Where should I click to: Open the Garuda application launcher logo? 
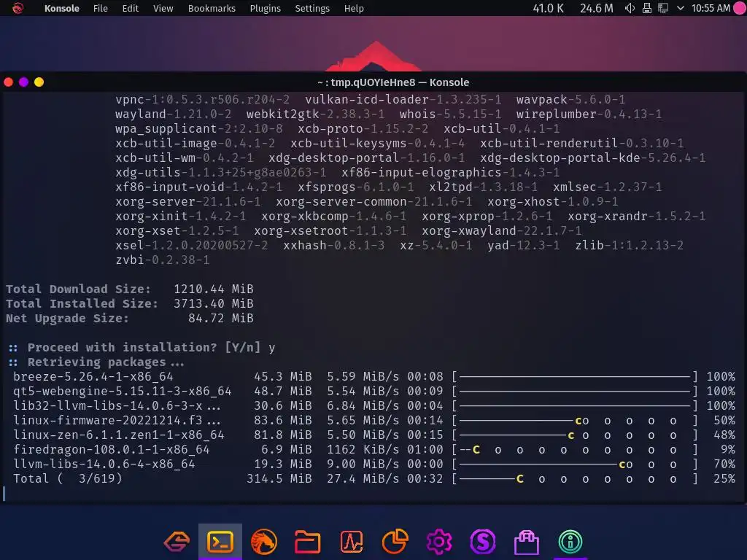coord(18,8)
